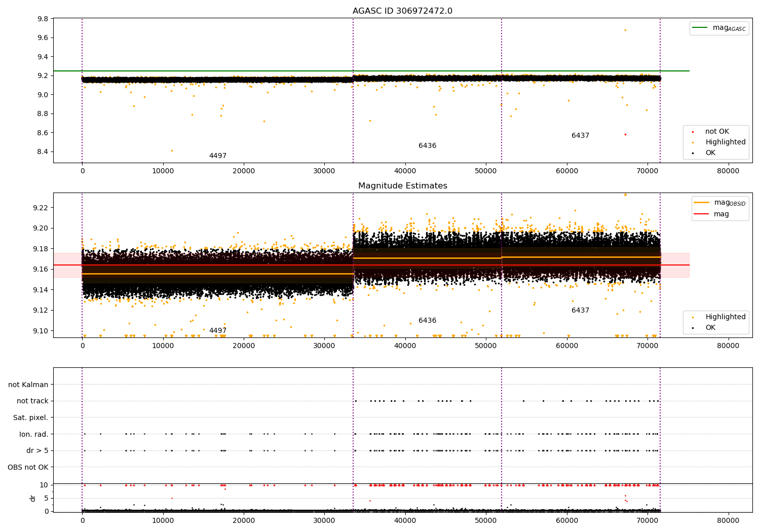Click the 4497 obsid label in top plot
The image size is (760, 532).
pos(218,156)
